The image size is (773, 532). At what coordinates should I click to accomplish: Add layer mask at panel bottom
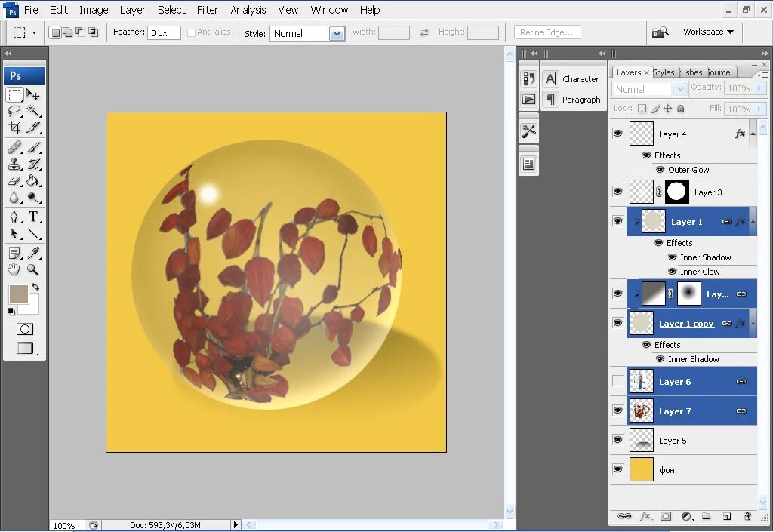pyautogui.click(x=666, y=516)
